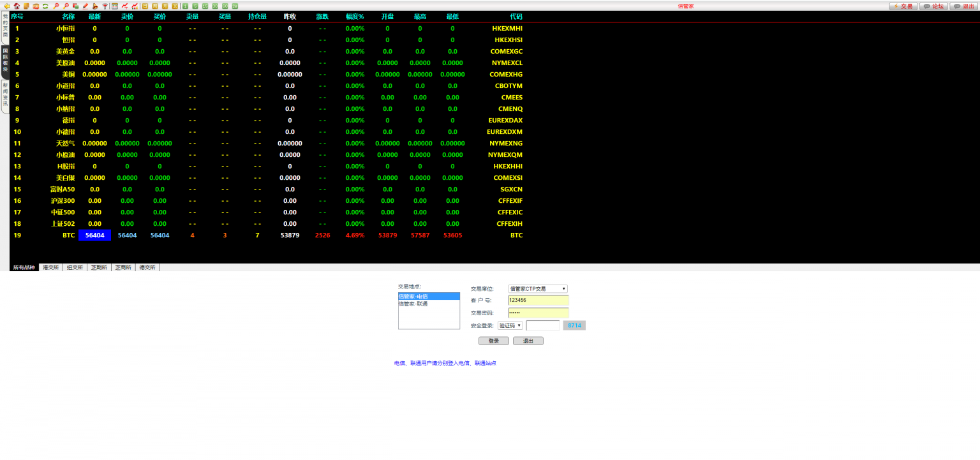Select 信管家-联通 in trading location list
Image resolution: width=980 pixels, height=460 pixels.
tap(413, 304)
